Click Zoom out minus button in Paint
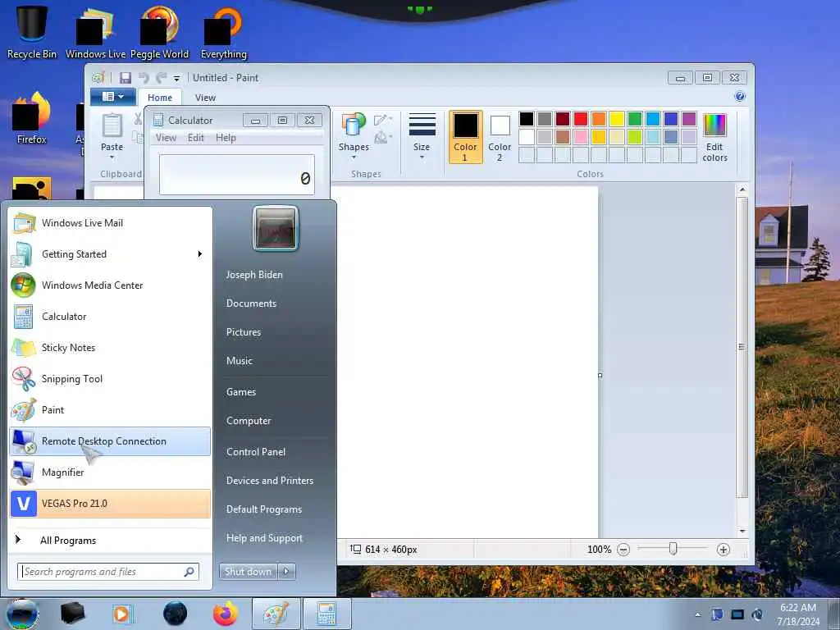840x630 pixels. pyautogui.click(x=623, y=550)
